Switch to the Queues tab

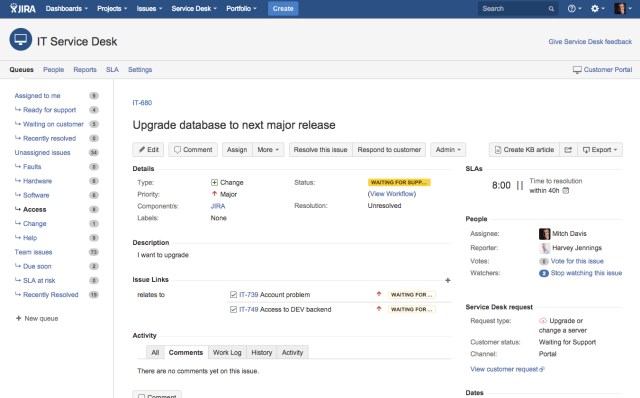(22, 70)
